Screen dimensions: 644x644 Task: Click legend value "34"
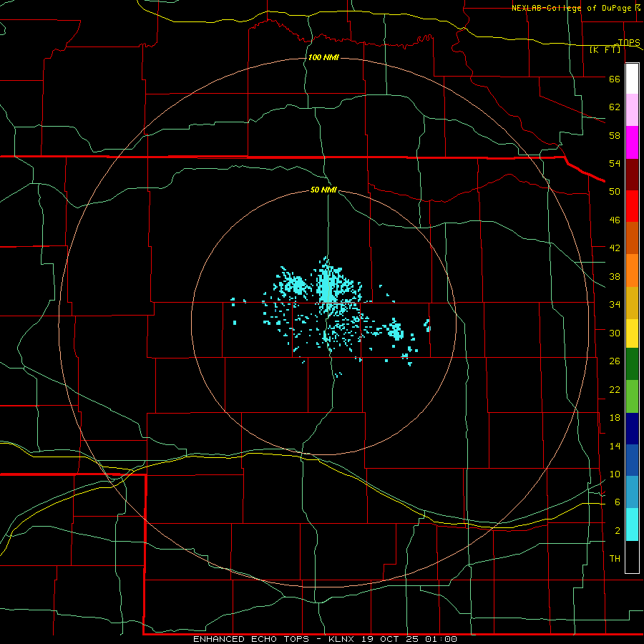point(615,304)
